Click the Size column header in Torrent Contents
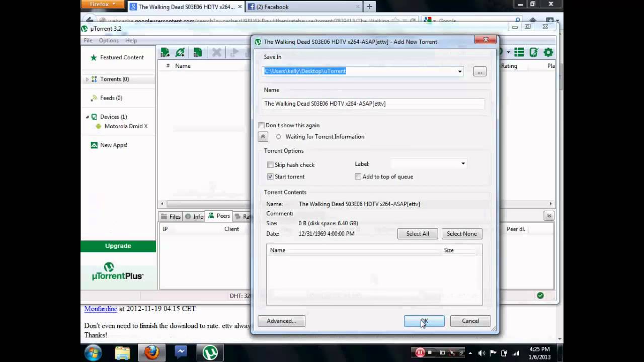The height and width of the screenshot is (362, 644). [x=449, y=250]
